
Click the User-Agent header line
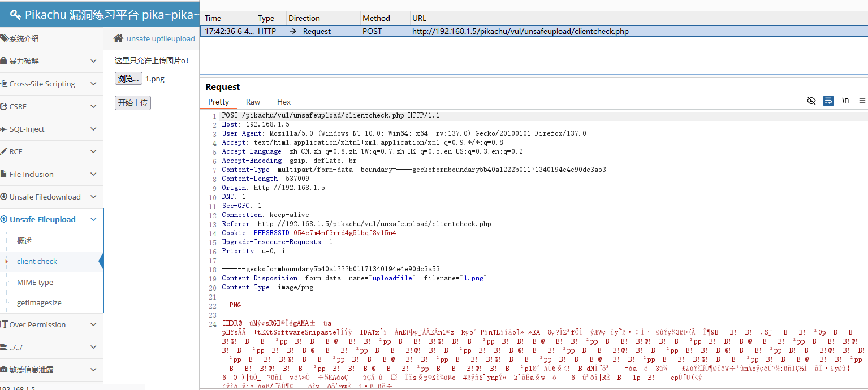tap(404, 133)
